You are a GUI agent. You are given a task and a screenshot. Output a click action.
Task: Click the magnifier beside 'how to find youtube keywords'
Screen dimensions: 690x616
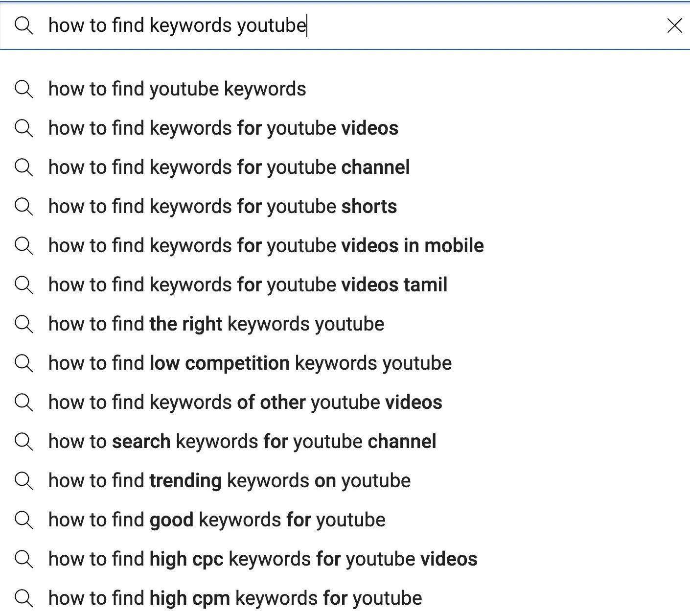pyautogui.click(x=23, y=89)
